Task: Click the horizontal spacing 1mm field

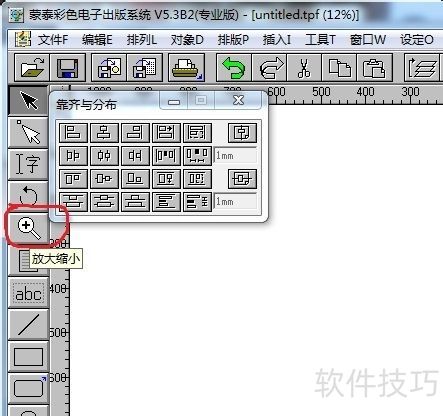Action: click(235, 155)
